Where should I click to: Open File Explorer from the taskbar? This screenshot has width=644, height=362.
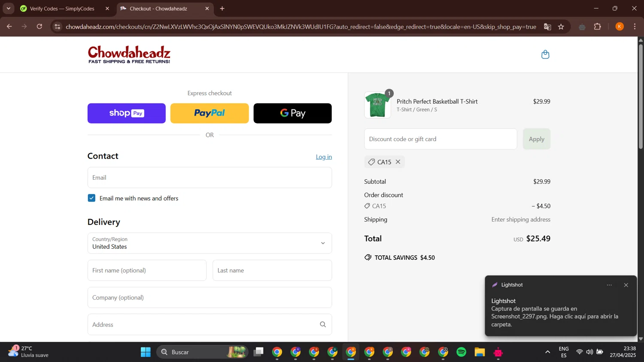click(x=480, y=352)
